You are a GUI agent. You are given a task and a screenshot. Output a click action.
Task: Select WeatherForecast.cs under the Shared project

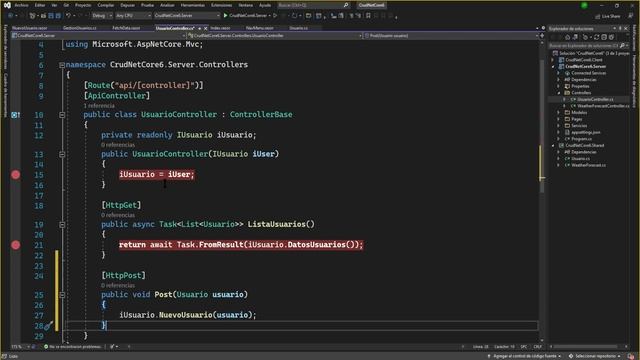click(588, 165)
